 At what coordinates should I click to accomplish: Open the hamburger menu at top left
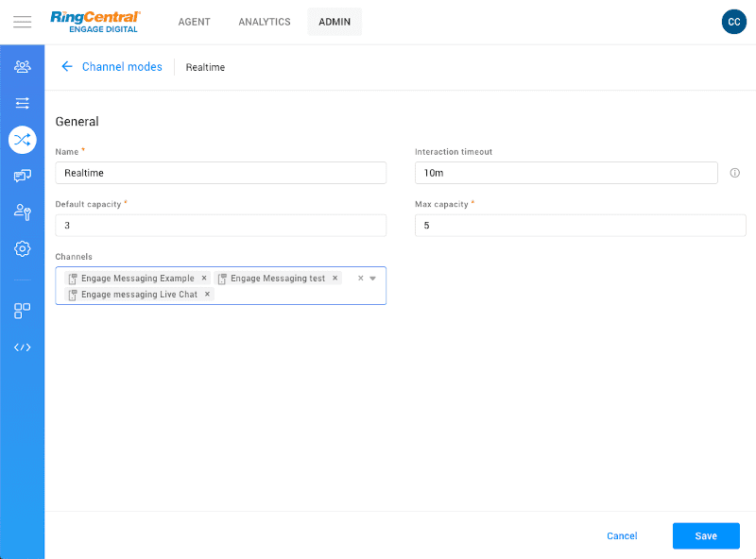click(x=22, y=22)
